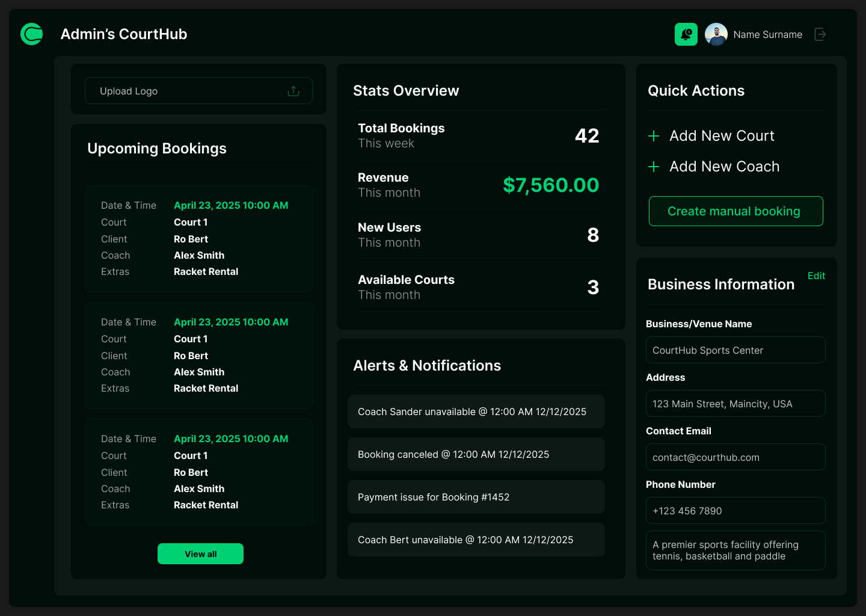
Task: Click the Address input field
Action: point(735,404)
